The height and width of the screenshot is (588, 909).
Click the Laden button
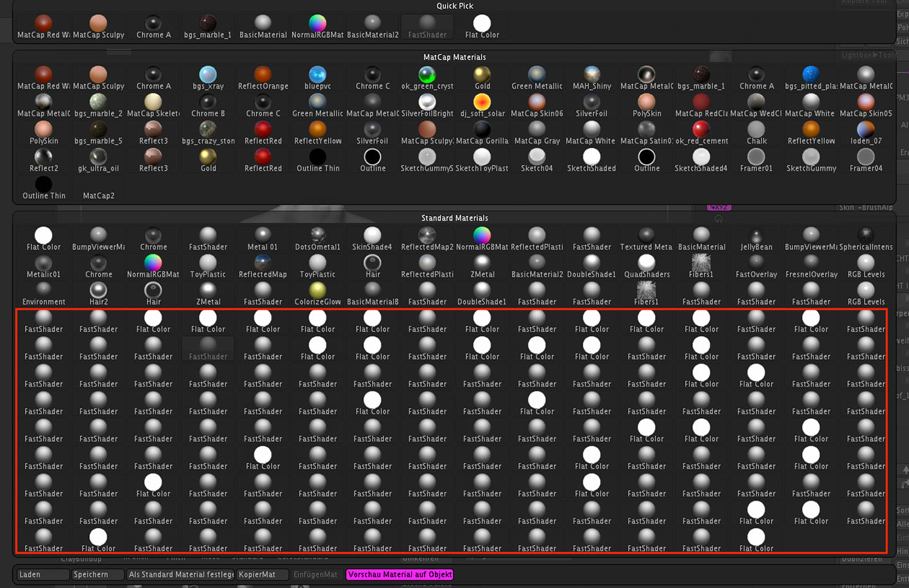tap(42, 575)
